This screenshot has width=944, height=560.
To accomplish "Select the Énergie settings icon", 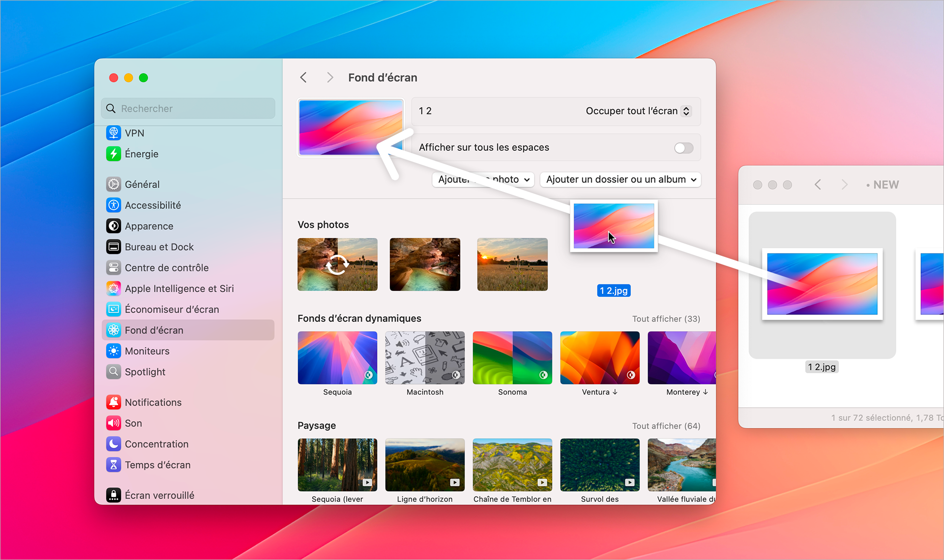I will pyautogui.click(x=114, y=154).
